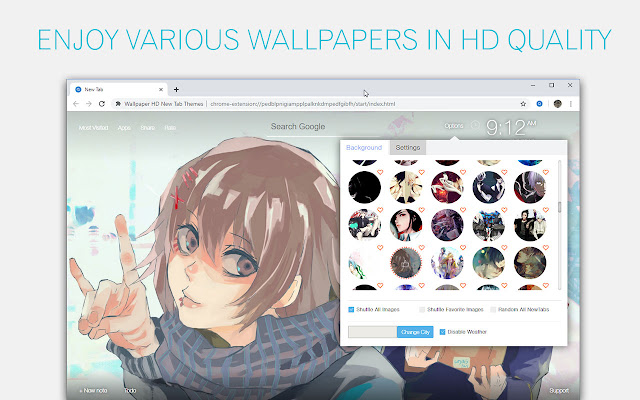Image resolution: width=640 pixels, height=400 pixels.
Task: Click the clock icon beside Options
Action: tap(475, 125)
